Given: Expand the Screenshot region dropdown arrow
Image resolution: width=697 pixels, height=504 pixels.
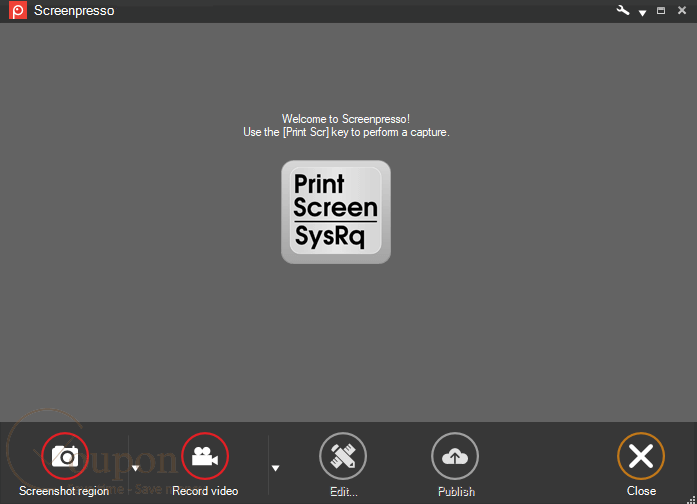Looking at the screenshot, I should pyautogui.click(x=136, y=468).
